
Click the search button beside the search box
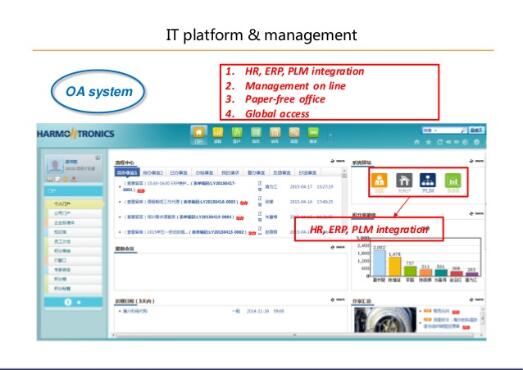pyautogui.click(x=477, y=130)
